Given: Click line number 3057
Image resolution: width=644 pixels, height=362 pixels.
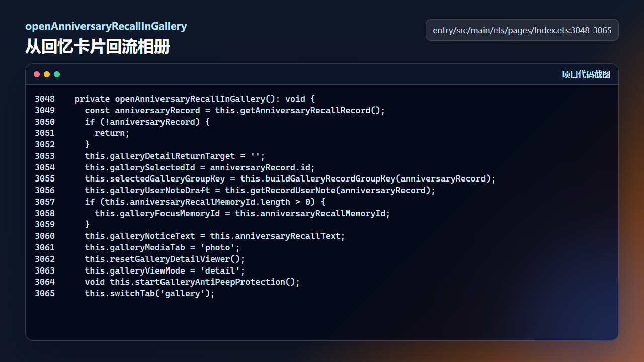Looking at the screenshot, I should (45, 202).
